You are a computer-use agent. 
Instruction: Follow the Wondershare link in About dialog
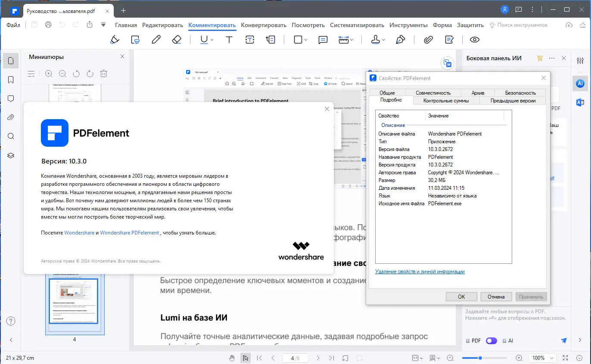click(x=79, y=233)
